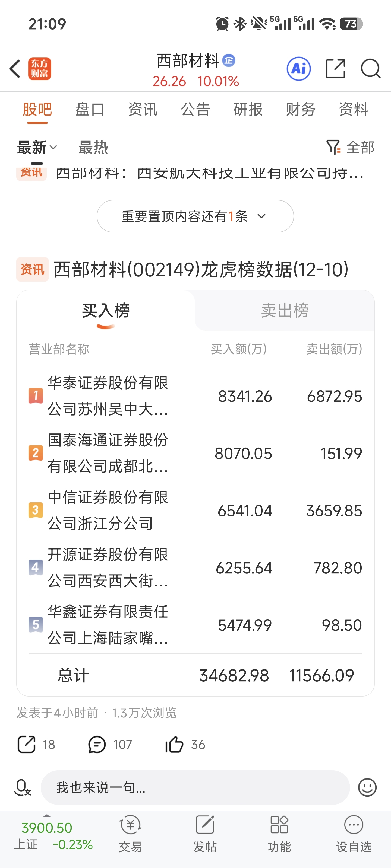This screenshot has width=391, height=868.
Task: Tap the share icon in header
Action: point(335,69)
